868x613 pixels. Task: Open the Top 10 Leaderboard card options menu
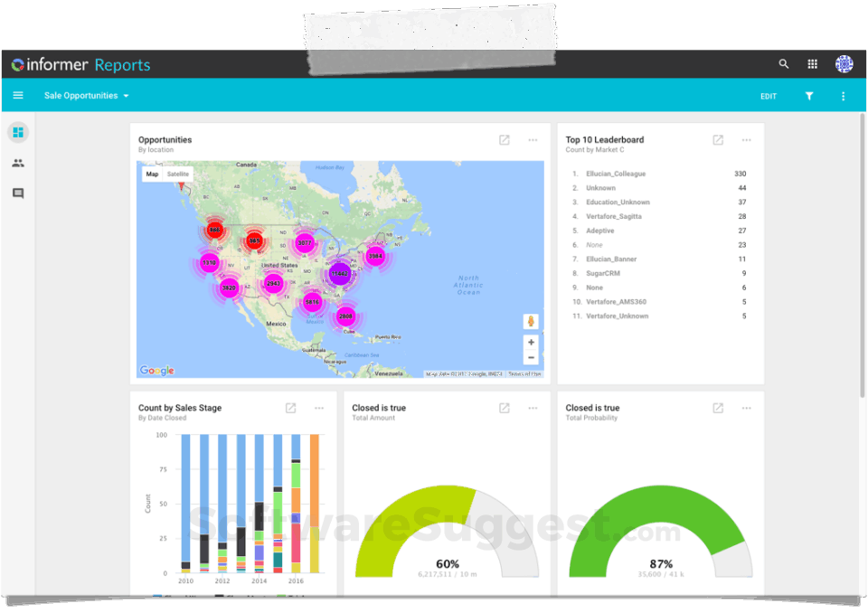pyautogui.click(x=746, y=140)
